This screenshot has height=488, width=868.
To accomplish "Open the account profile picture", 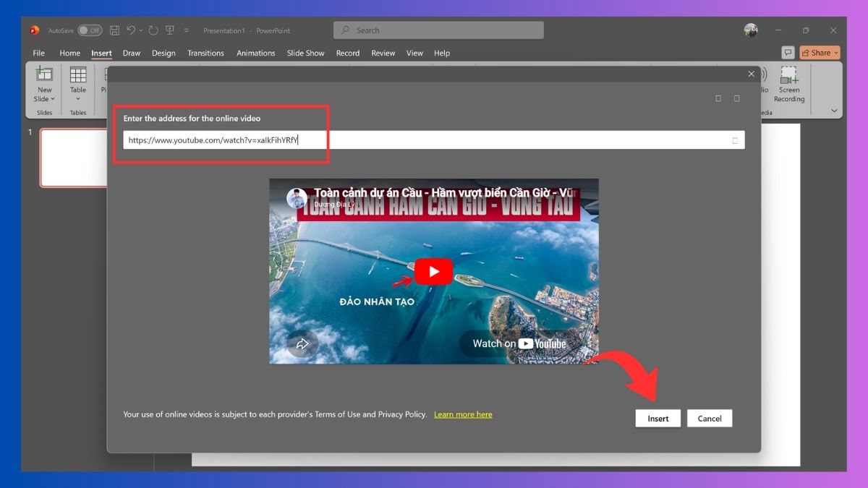I will click(x=751, y=30).
